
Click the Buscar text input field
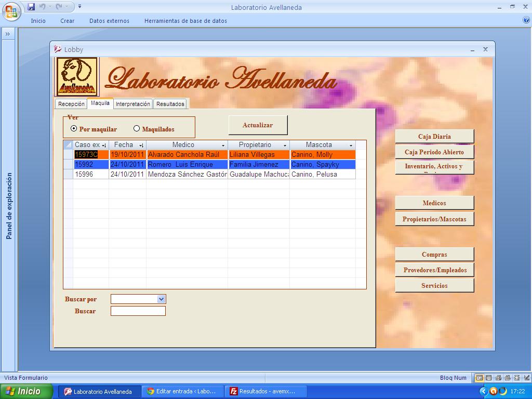pyautogui.click(x=138, y=311)
